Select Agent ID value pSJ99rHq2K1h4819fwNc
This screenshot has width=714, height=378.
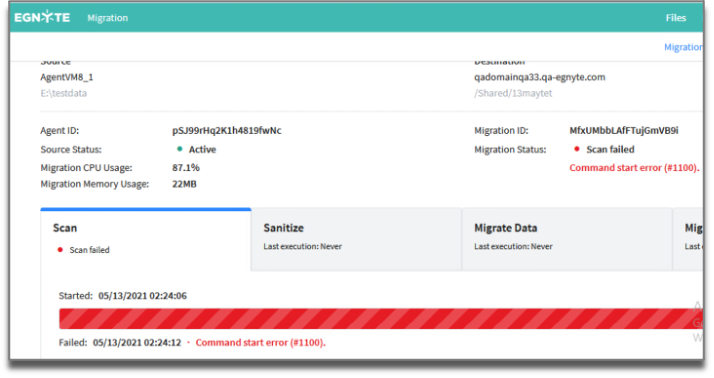[x=227, y=131]
